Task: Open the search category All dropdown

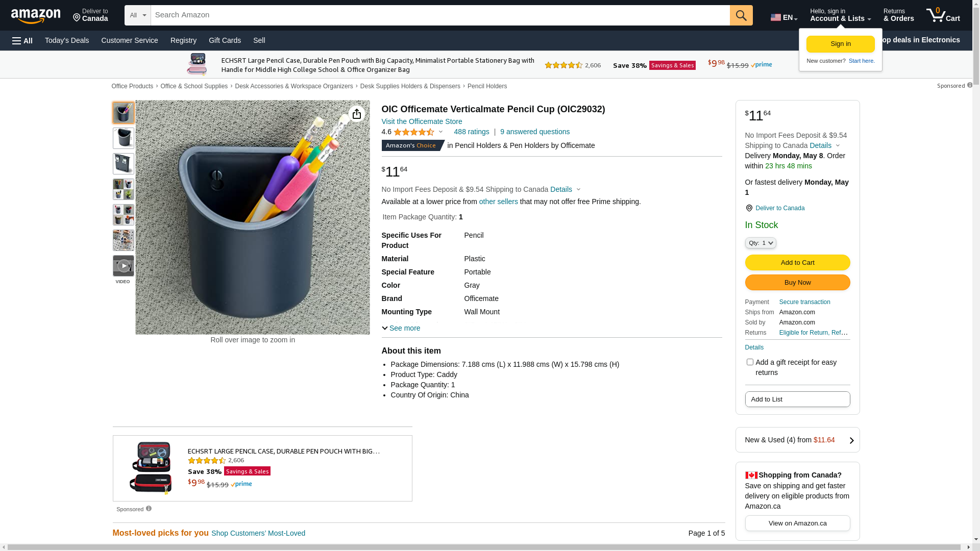Action: [x=138, y=15]
